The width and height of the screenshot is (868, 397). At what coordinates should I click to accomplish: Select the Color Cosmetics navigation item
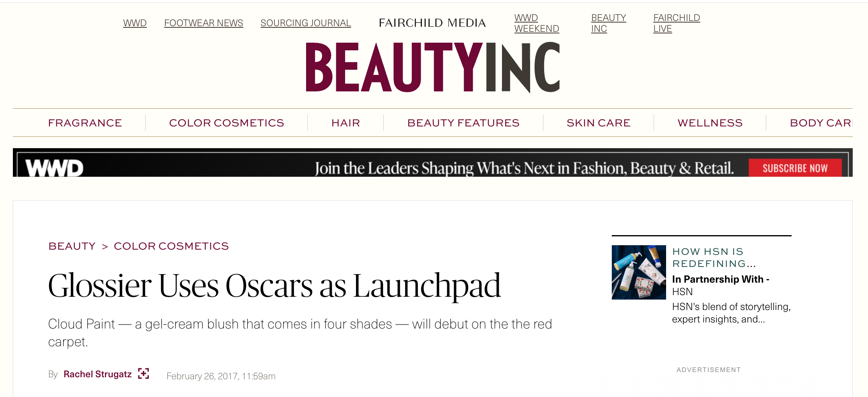[x=226, y=123]
